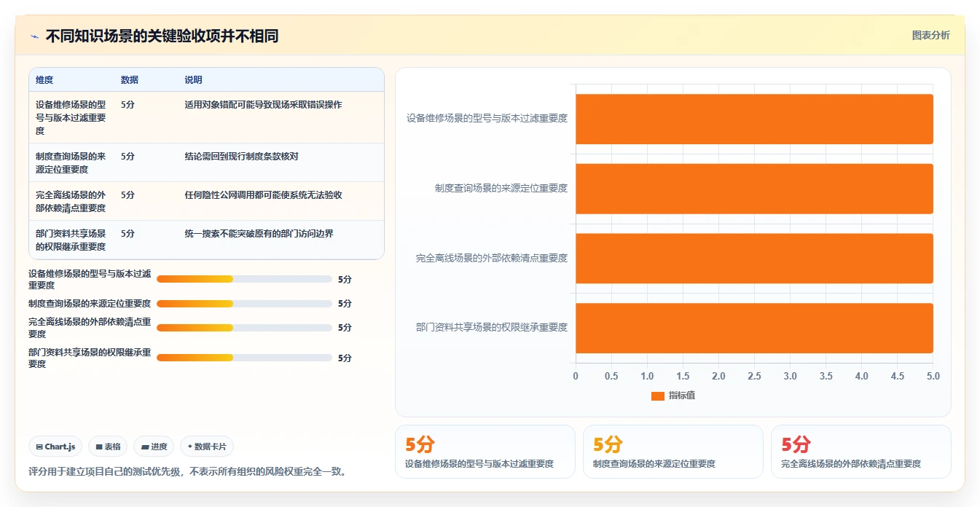Select the Chart.js tag chip
980x507 pixels.
point(55,447)
